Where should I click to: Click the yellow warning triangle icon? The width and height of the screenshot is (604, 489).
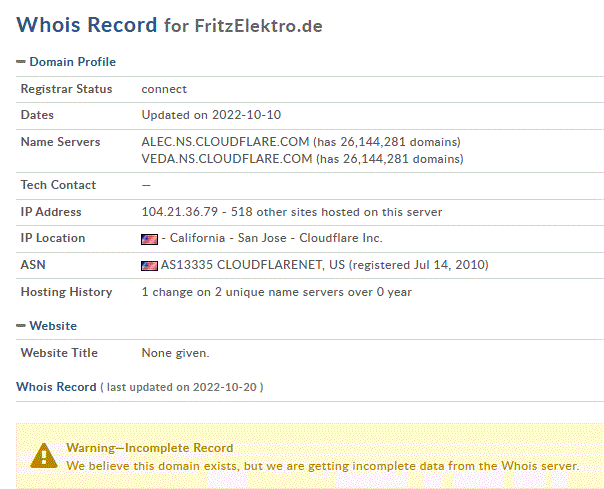(44, 456)
